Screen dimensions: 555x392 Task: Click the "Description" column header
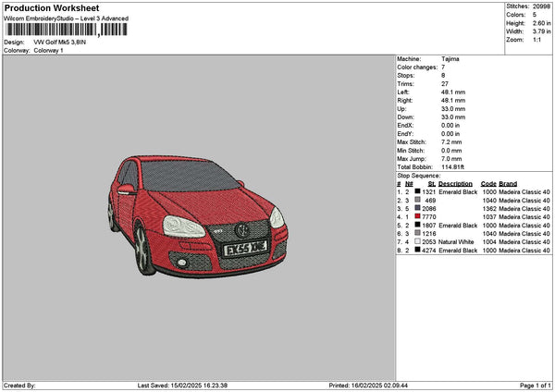[455, 184]
